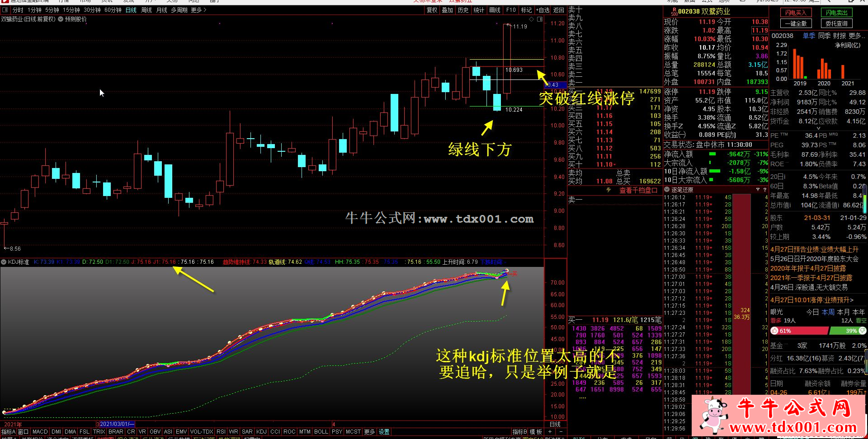This screenshot has width=868, height=439.
Task: Open dropdown arrow before 预测股价
Action: click(61, 19)
